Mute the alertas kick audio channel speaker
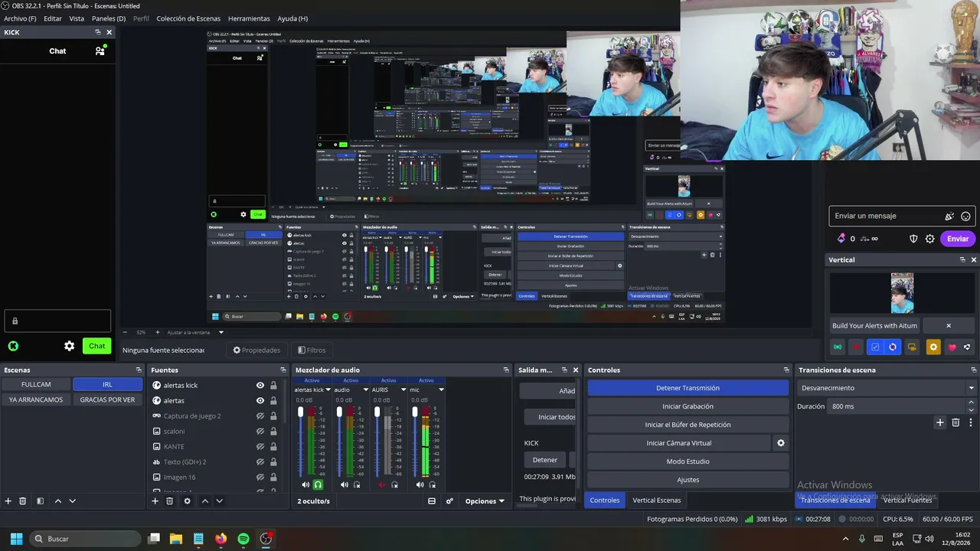This screenshot has width=980, height=551. [x=305, y=484]
